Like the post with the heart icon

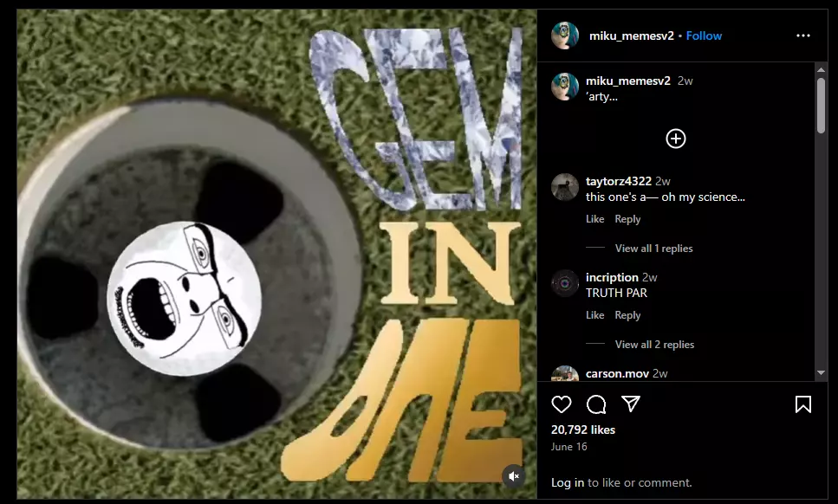tap(562, 404)
